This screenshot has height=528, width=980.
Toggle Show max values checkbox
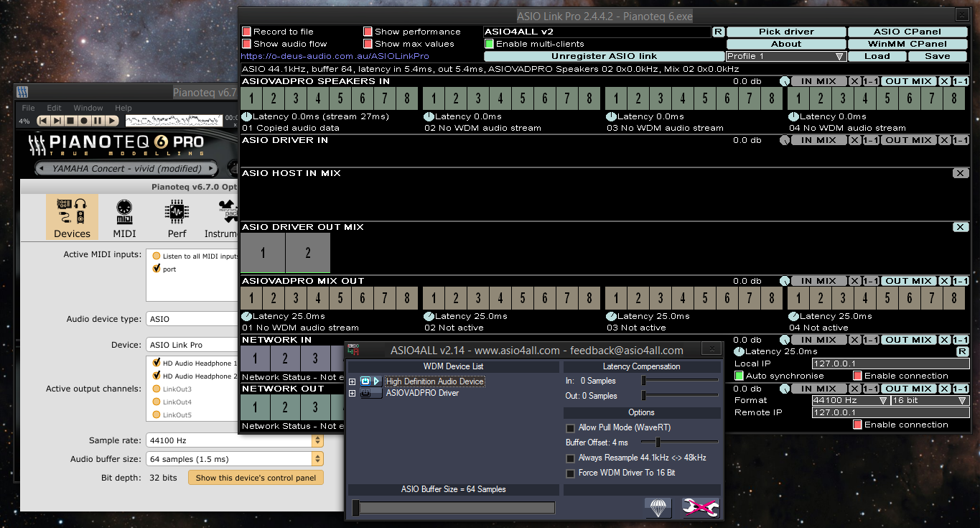click(368, 44)
